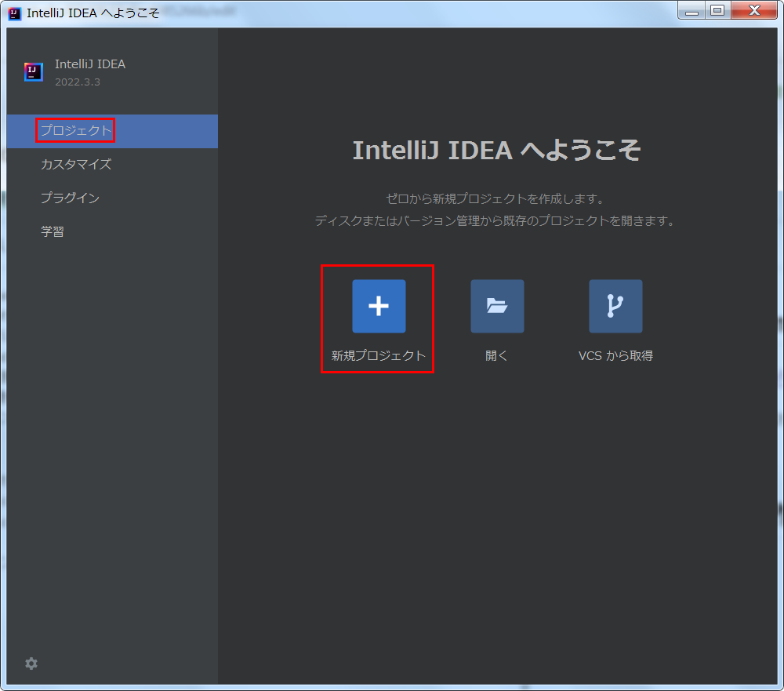Click the New Project plus icon

click(x=379, y=306)
